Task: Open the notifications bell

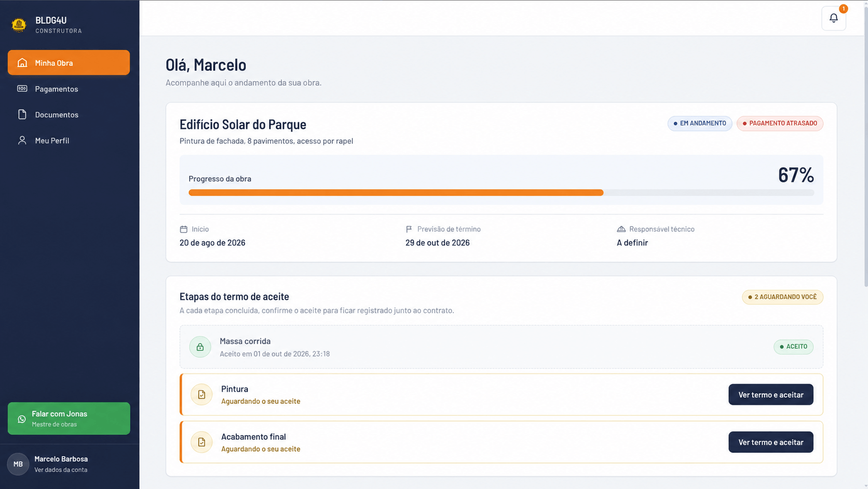Action: click(x=834, y=18)
